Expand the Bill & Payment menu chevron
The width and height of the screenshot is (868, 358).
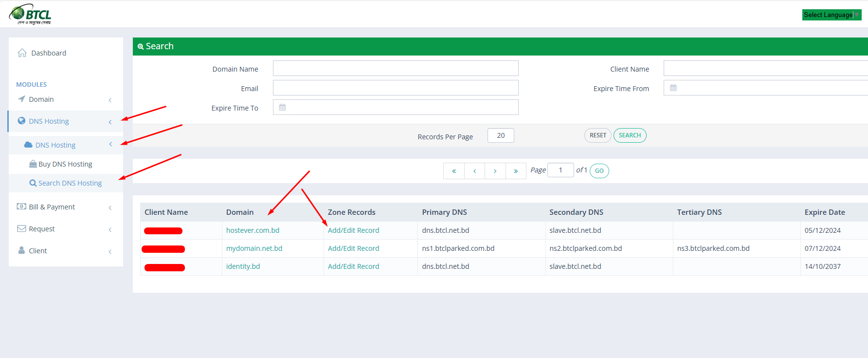tap(110, 207)
